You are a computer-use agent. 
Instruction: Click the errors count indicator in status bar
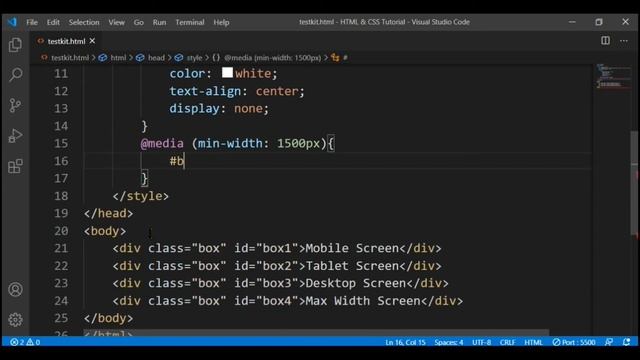17,342
